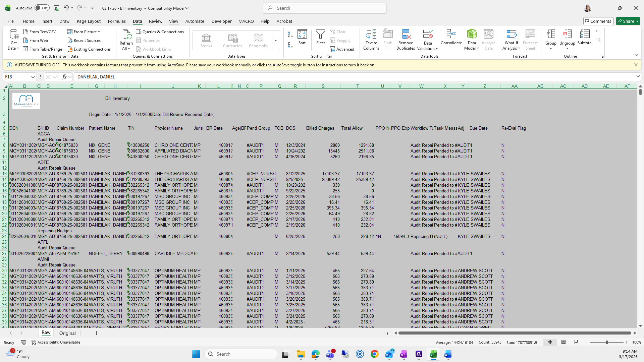Screen dimensions: 644x362
Task: Switch to Page Break Preview view
Action: point(577,342)
